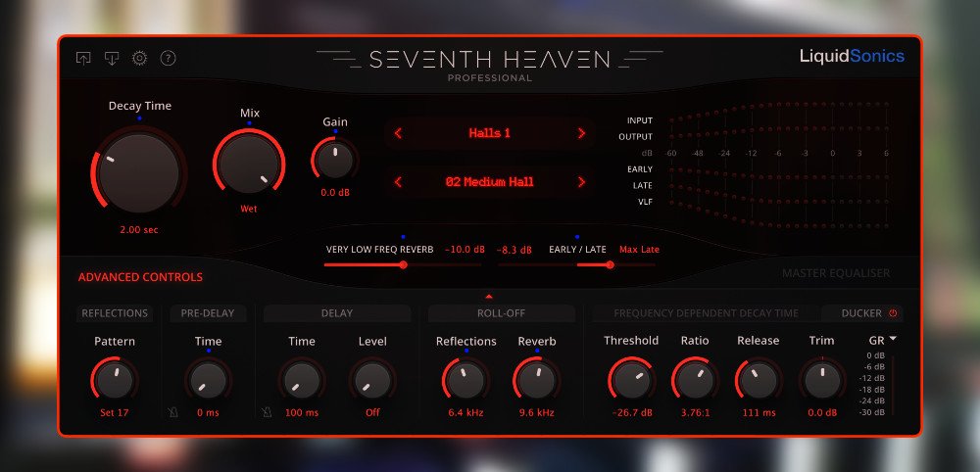Viewport: 980px width, 472px height.
Task: Click the 111 ms release value
Action: click(x=759, y=412)
